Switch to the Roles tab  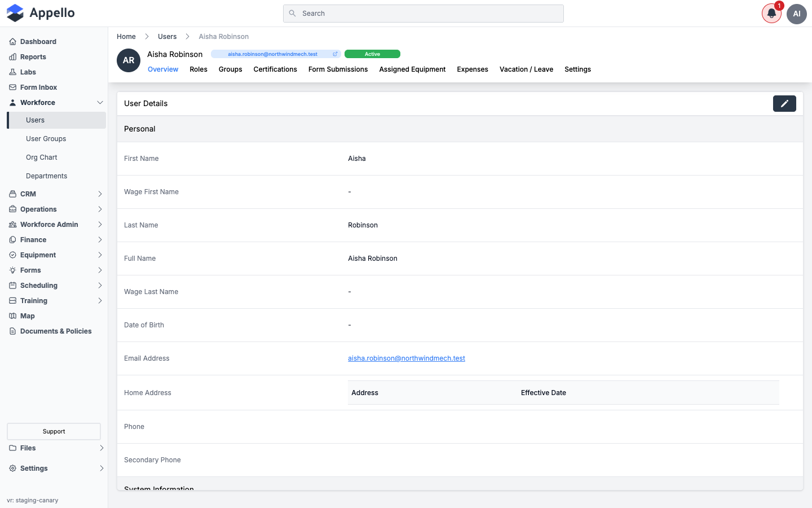(x=198, y=69)
